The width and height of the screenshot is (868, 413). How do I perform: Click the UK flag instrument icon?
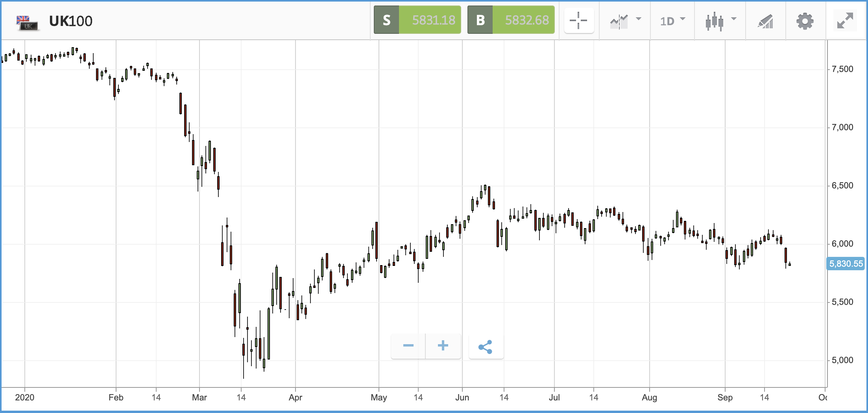coord(27,22)
